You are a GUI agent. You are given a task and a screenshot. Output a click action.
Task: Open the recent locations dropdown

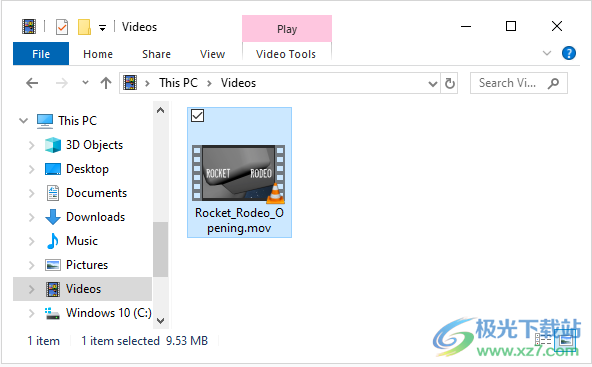point(85,83)
